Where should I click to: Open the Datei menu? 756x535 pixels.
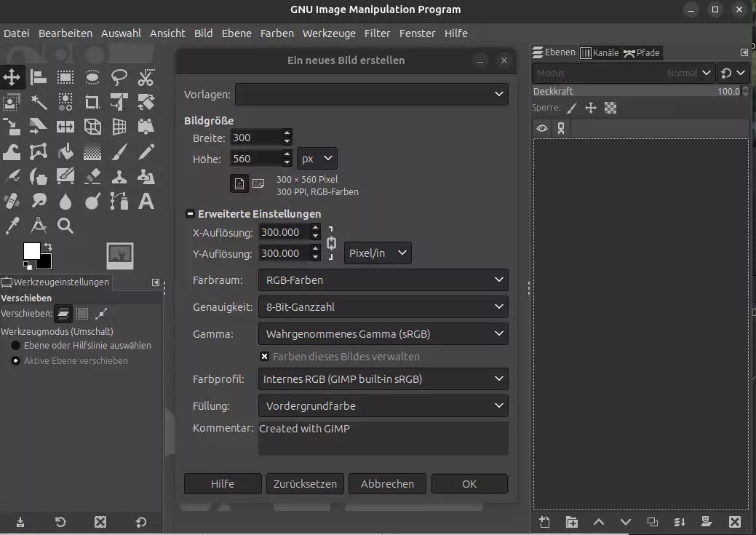pos(17,33)
